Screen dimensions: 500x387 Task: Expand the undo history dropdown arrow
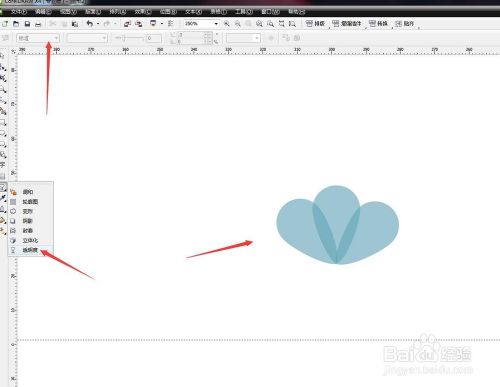pos(98,24)
